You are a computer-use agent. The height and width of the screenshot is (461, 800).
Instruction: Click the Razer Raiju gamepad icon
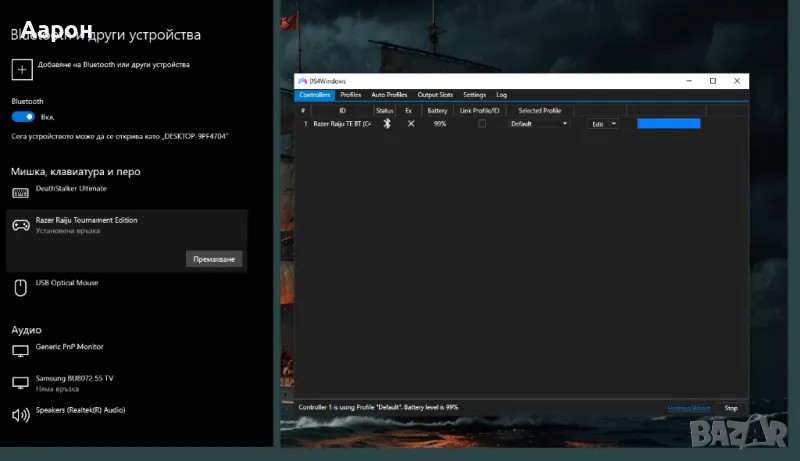[x=20, y=225]
